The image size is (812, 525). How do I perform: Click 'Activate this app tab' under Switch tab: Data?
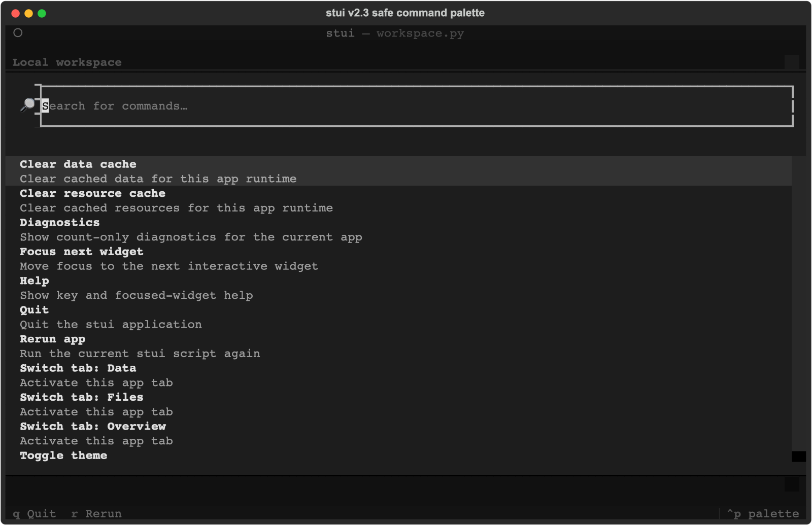[x=96, y=383]
